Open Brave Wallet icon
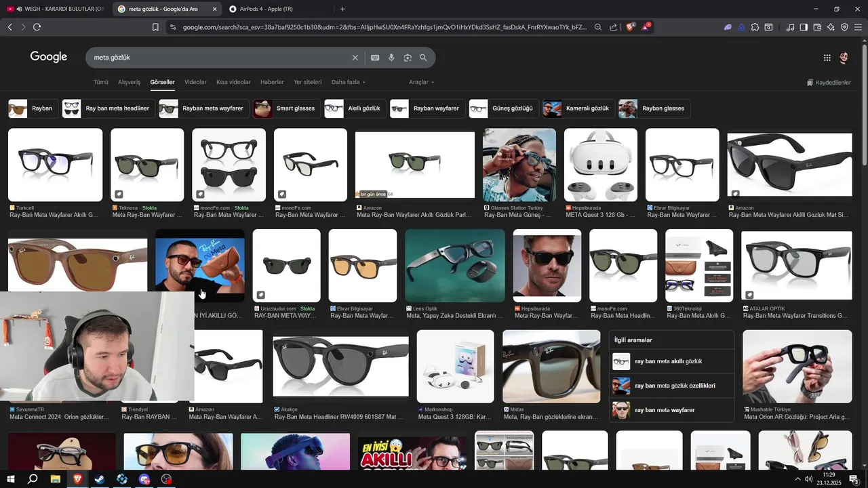Screen dimensions: 868x488 coord(817,27)
